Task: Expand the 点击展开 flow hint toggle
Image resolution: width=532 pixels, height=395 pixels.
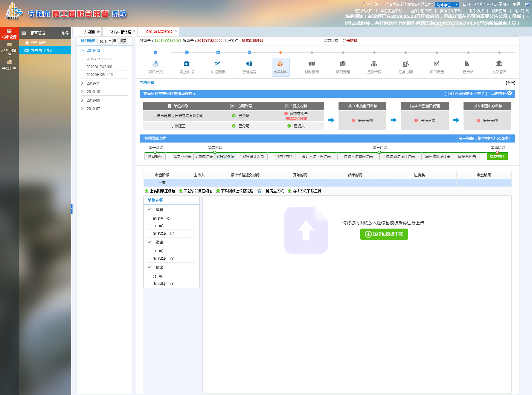Action: coord(510,93)
